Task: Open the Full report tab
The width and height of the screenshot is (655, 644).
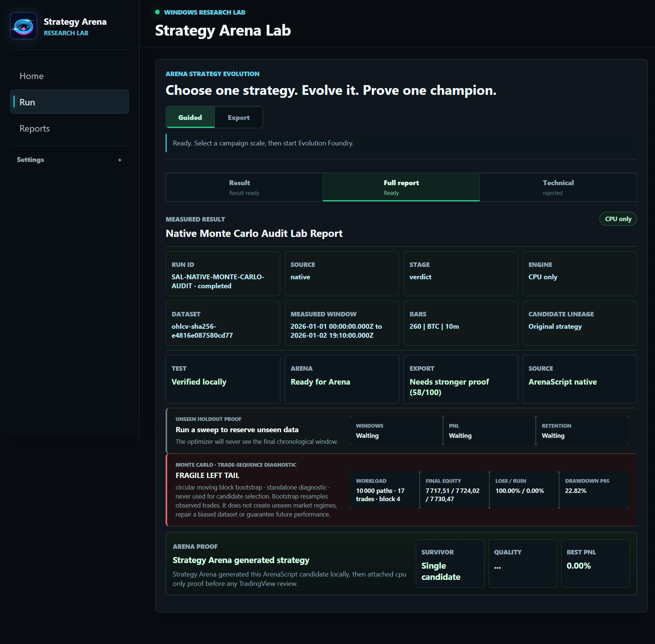Action: point(401,187)
